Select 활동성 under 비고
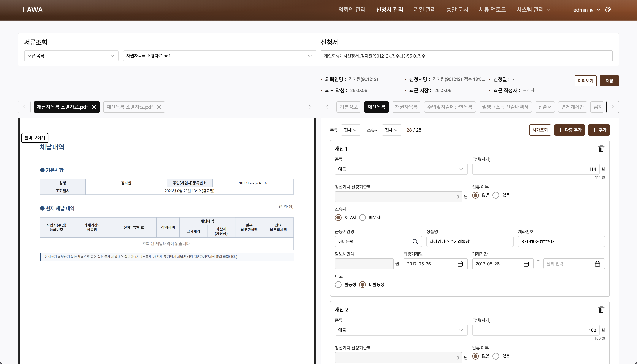This screenshot has height=364, width=637. (338, 284)
